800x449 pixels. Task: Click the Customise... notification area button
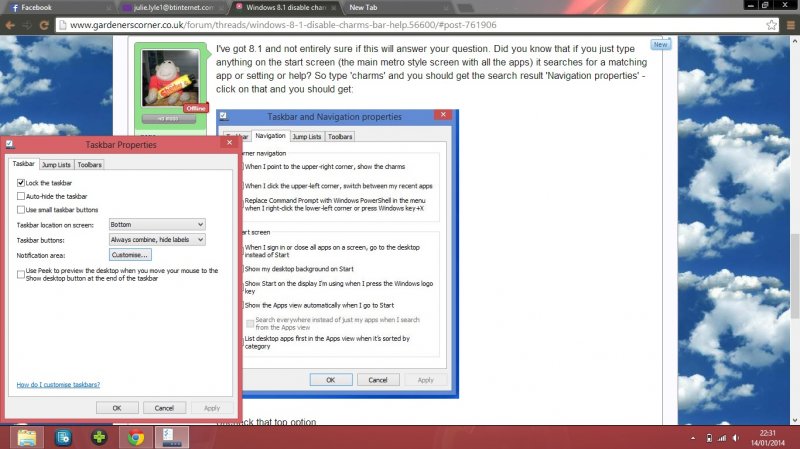(x=130, y=255)
